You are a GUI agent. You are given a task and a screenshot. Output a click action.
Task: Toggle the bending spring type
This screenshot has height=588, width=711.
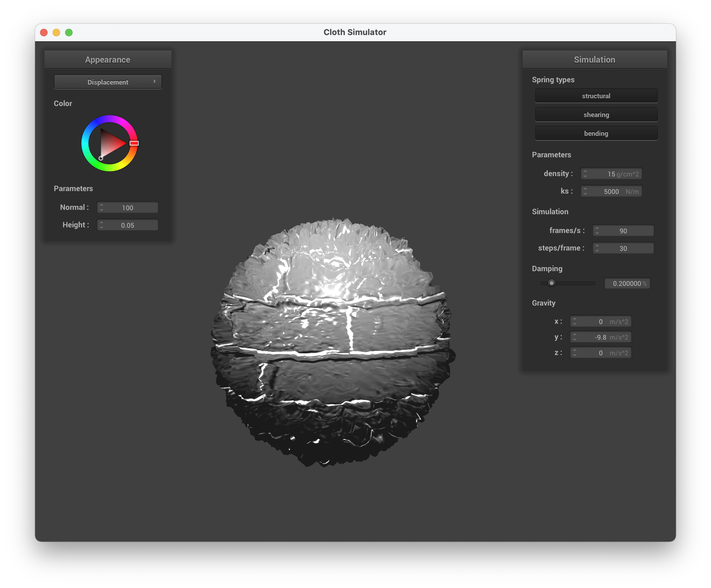(x=596, y=133)
